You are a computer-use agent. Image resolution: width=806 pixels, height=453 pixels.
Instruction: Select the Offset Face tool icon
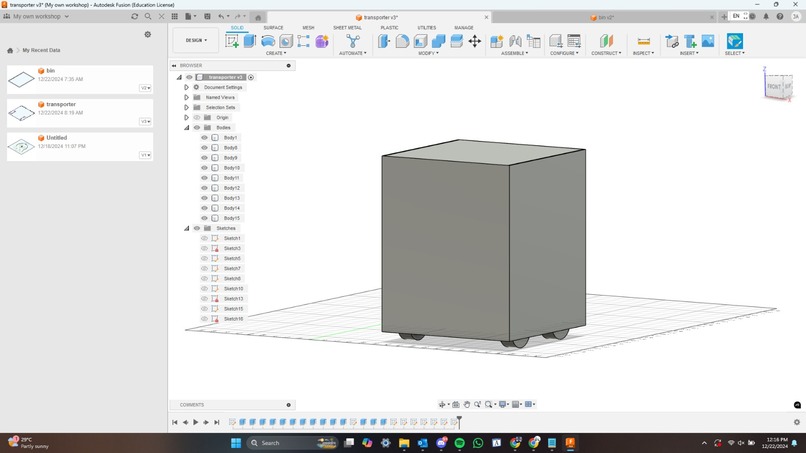(x=456, y=41)
